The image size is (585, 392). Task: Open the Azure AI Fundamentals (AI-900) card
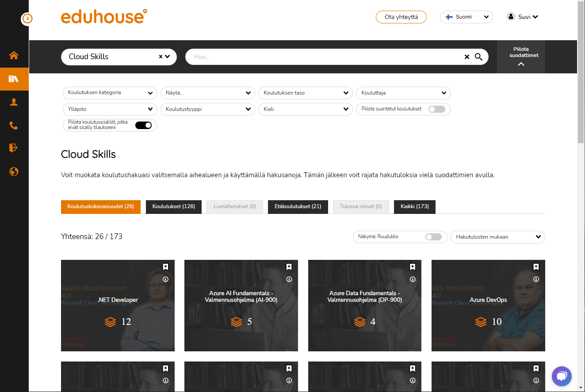click(241, 305)
